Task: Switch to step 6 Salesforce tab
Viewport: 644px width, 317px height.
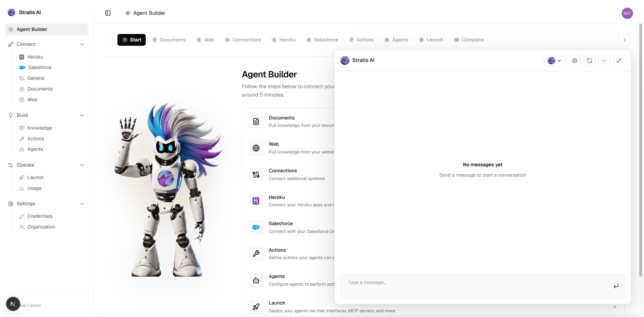Action: click(322, 40)
